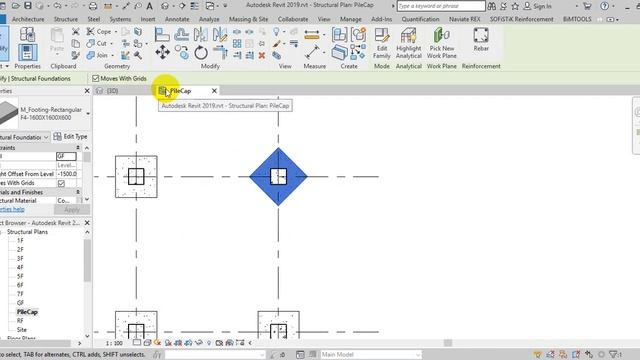Viewport: 640px width, 360px height.
Task: Open the Annotate ribbon tab
Action: (177, 19)
